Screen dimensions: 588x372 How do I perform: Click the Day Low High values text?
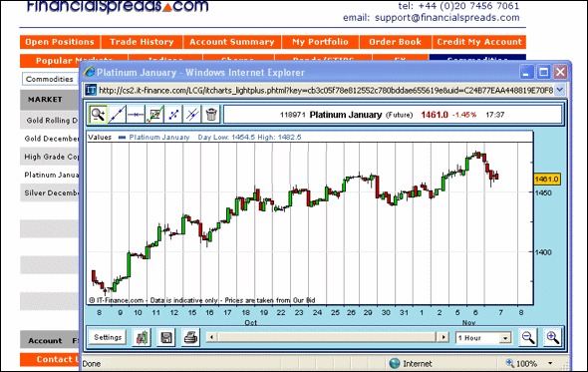249,137
